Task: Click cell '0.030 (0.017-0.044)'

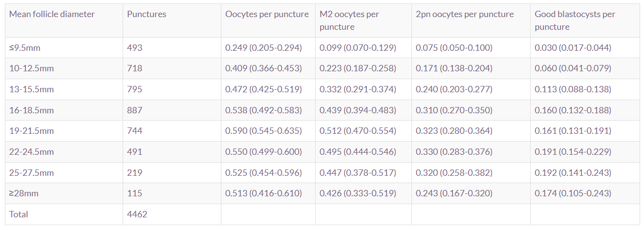Action: point(573,48)
